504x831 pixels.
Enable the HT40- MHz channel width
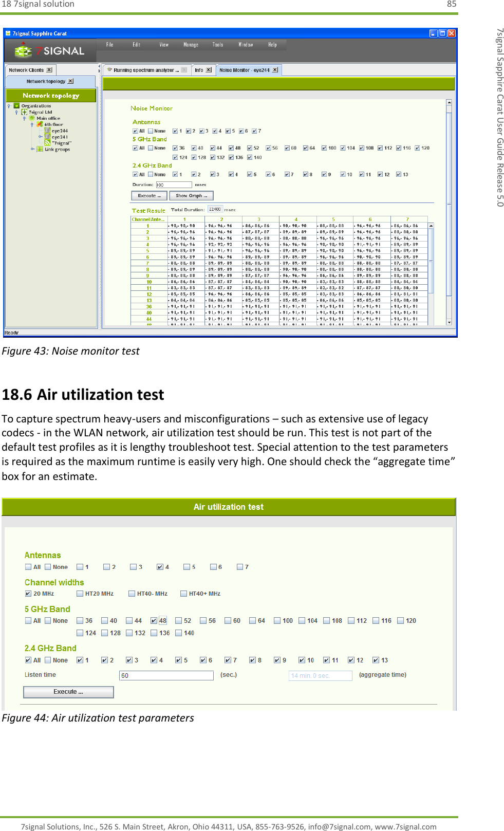click(132, 594)
